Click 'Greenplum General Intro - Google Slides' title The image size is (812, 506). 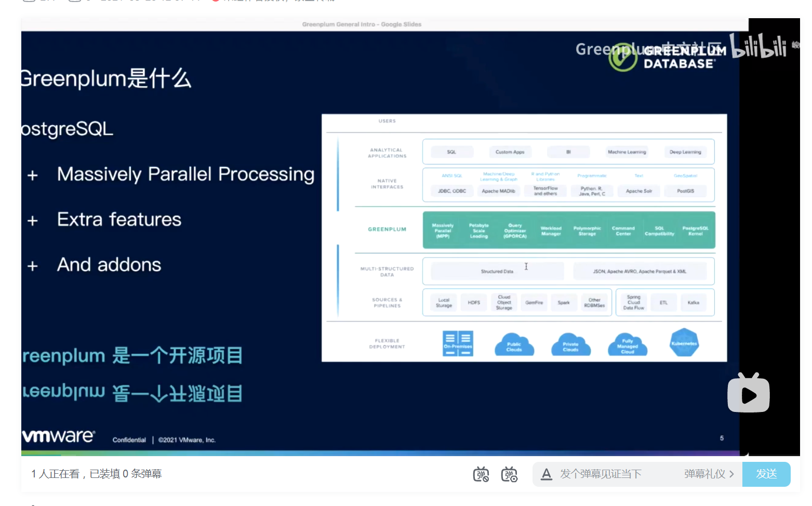point(362,24)
